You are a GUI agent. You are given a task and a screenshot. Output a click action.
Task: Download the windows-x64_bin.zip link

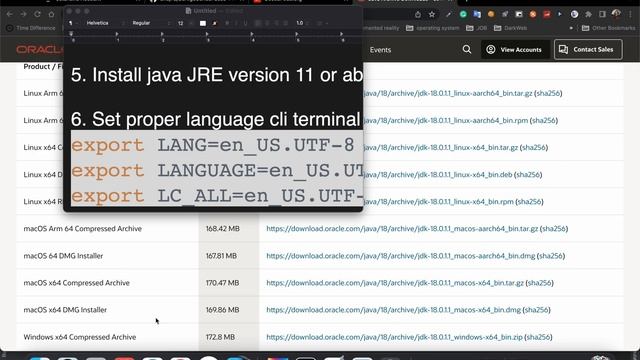pyautogui.click(x=394, y=337)
